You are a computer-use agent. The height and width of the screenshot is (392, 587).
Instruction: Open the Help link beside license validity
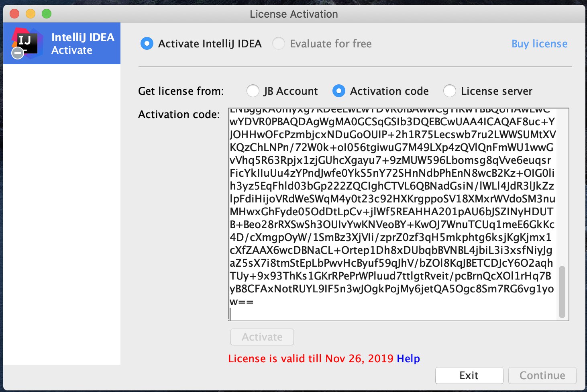(x=408, y=358)
